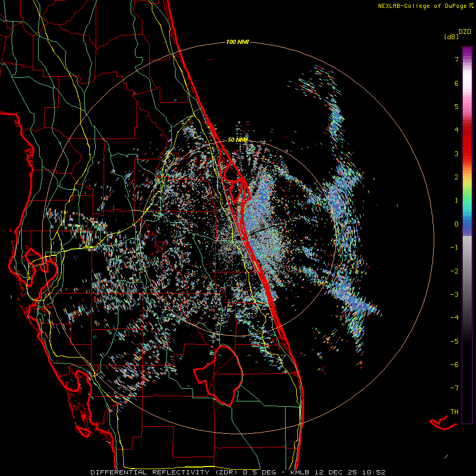
Task: Click the 100 NMI range ring label
Action: coord(237,42)
